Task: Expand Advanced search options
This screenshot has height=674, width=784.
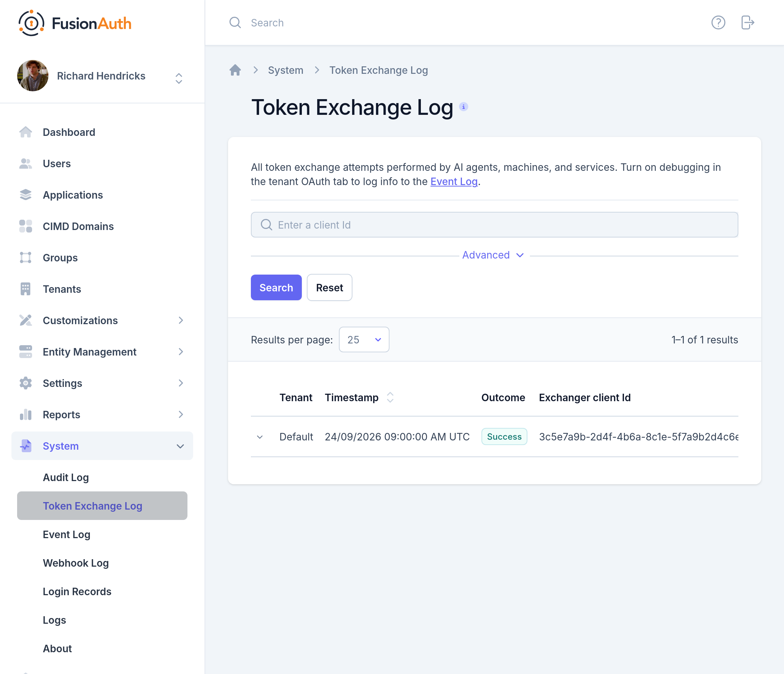Action: 493,255
